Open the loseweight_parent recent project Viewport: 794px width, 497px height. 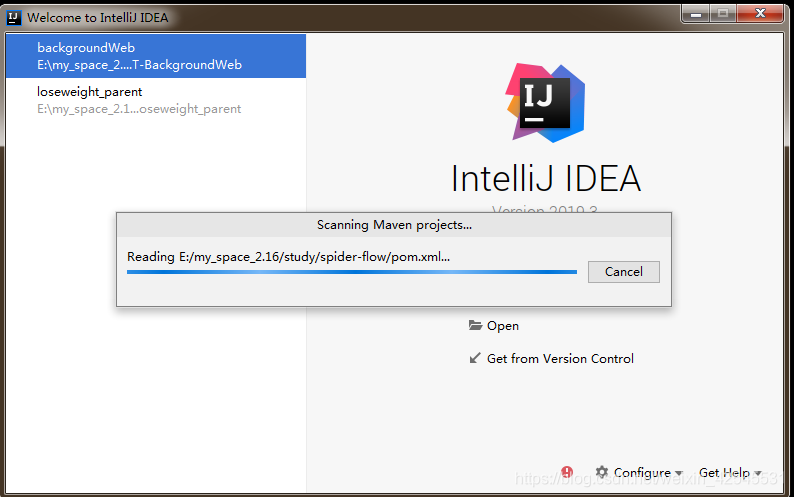point(155,100)
